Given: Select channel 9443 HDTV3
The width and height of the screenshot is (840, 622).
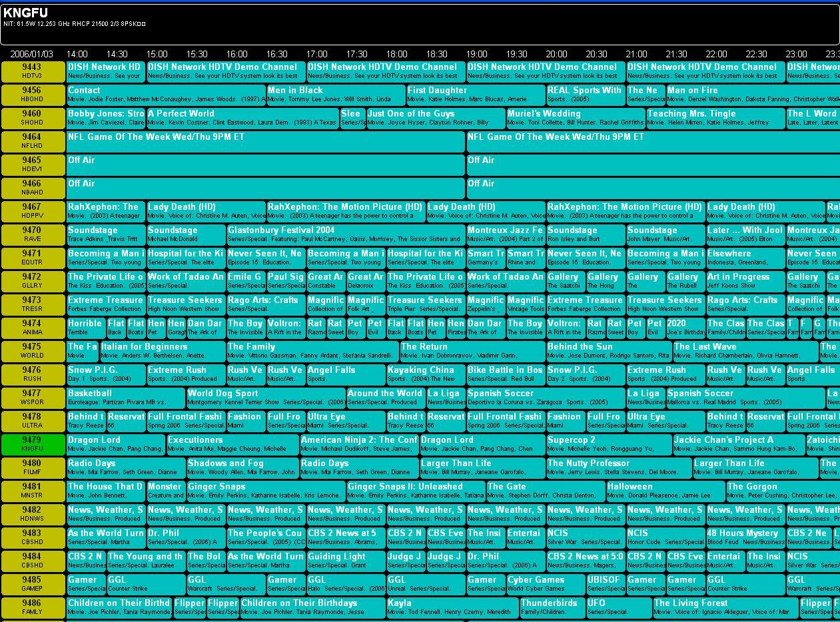Looking at the screenshot, I should click(x=33, y=71).
